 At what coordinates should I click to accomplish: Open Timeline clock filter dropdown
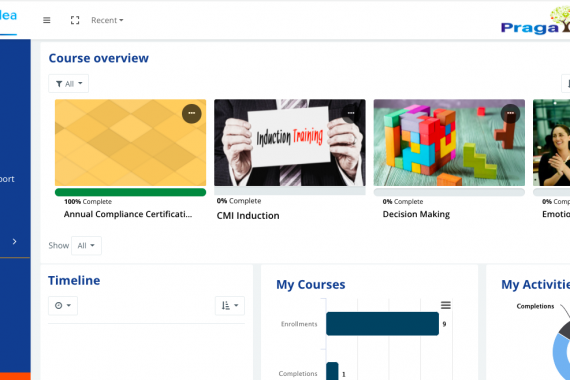tap(63, 305)
